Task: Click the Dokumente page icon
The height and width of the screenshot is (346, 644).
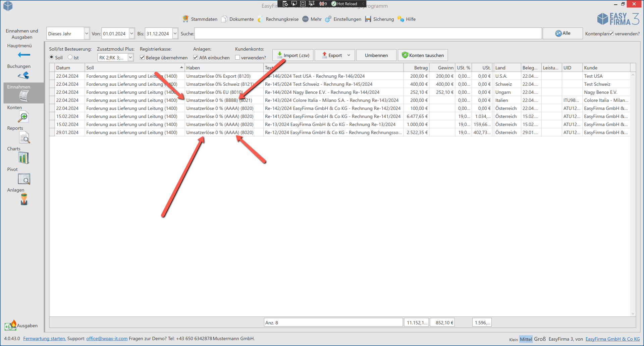Action: coord(224,19)
